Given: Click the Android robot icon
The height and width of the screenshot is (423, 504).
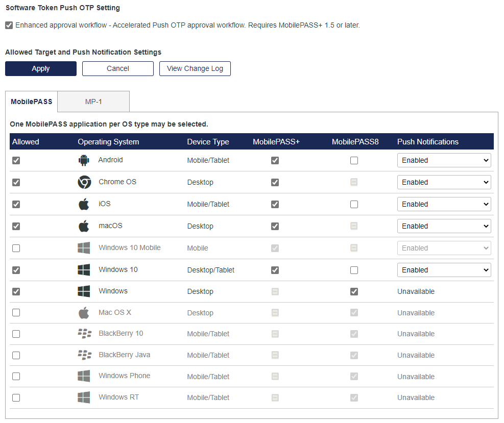Looking at the screenshot, I should (84, 160).
